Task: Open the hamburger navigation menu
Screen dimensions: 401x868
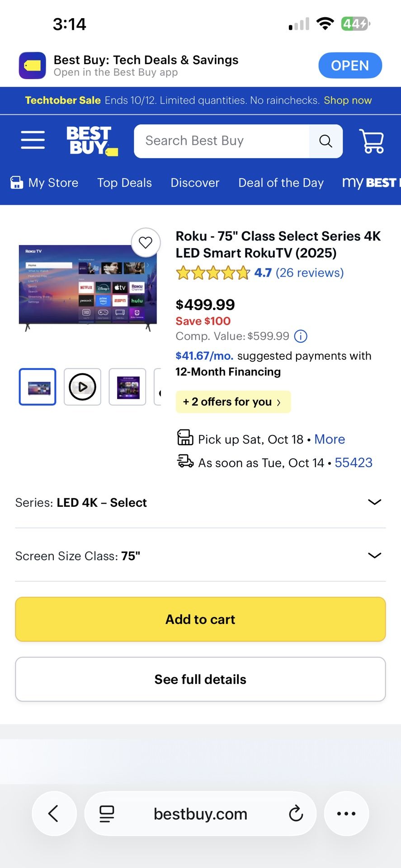Action: point(32,140)
